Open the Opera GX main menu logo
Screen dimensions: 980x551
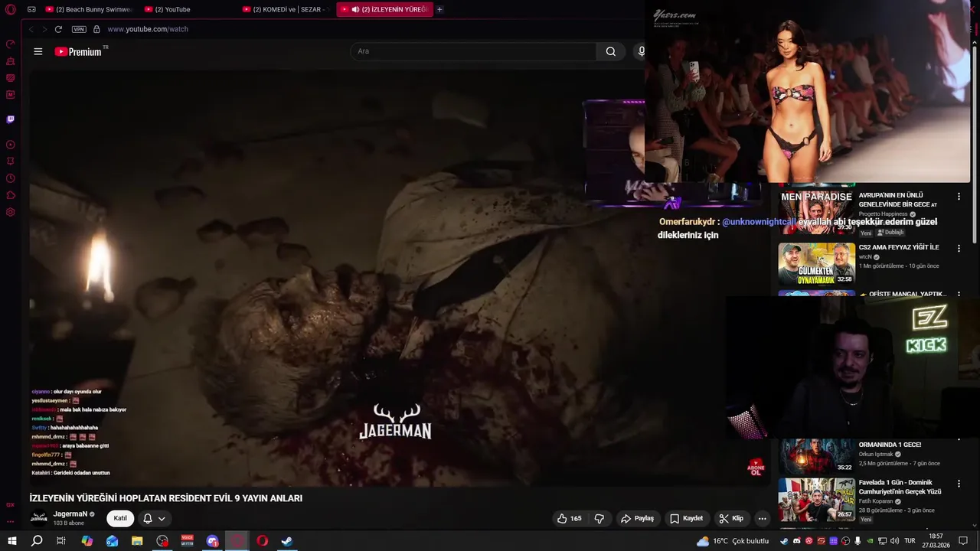pos(11,9)
